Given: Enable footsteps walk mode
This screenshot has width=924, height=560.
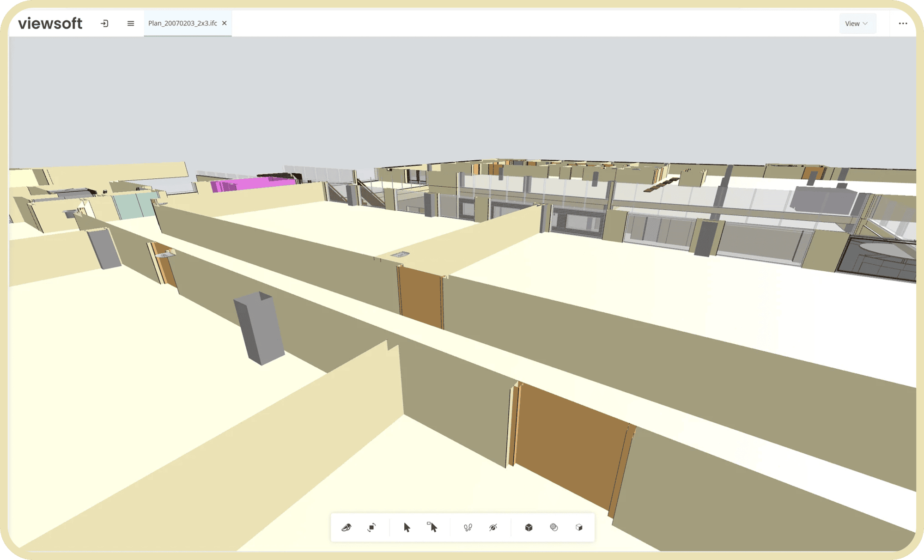Looking at the screenshot, I should click(468, 527).
